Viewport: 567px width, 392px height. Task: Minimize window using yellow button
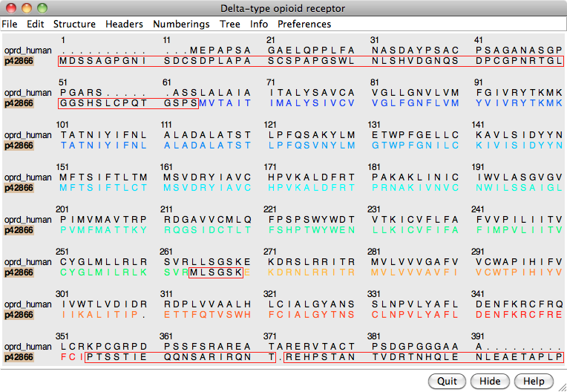(26, 8)
